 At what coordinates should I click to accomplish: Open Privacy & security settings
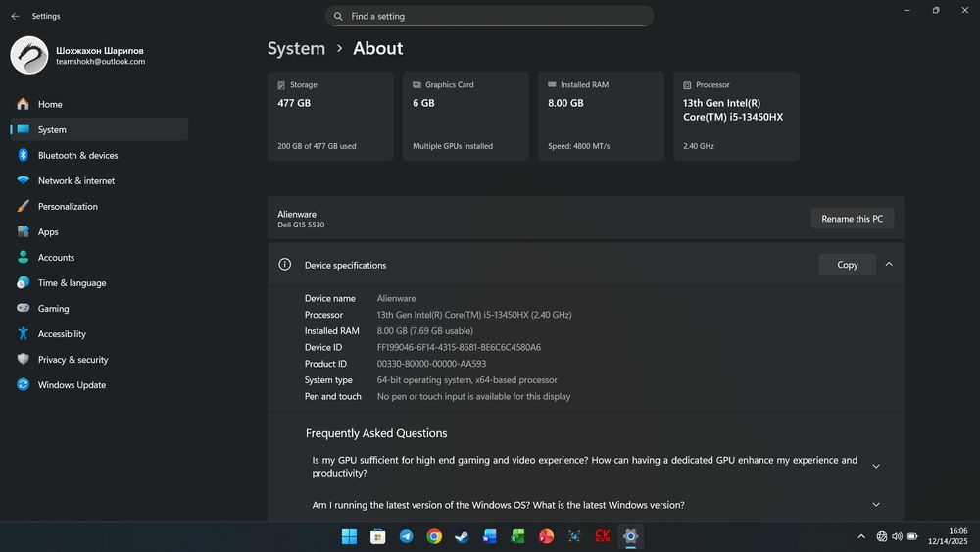pyautogui.click(x=99, y=360)
